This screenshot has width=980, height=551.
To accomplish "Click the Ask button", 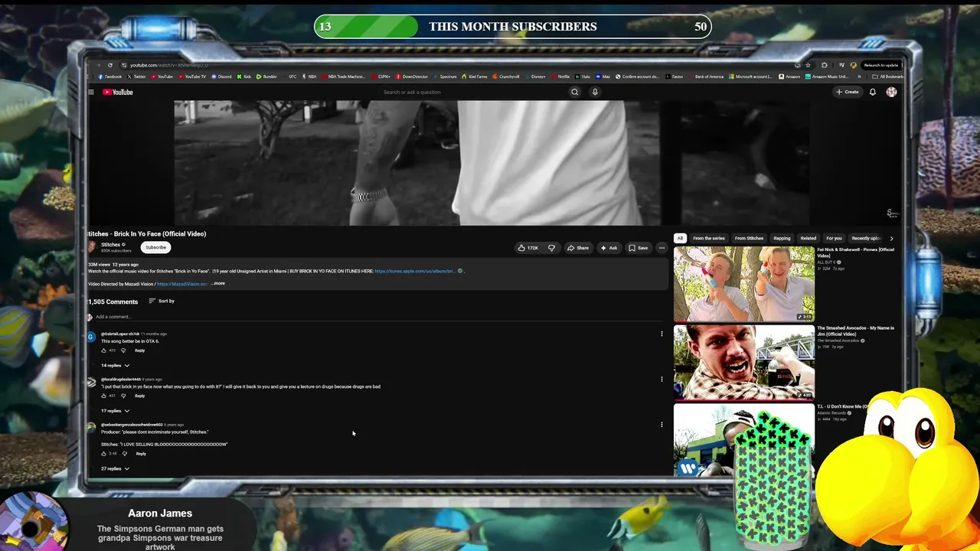I will coord(609,248).
